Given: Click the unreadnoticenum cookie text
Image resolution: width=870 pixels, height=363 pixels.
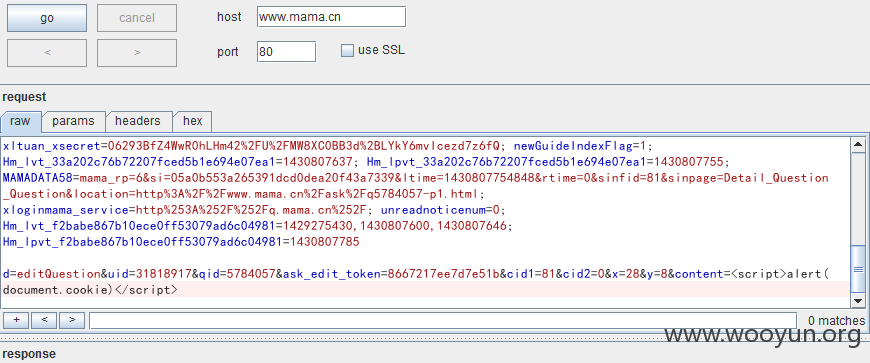Looking at the screenshot, I should point(432,210).
